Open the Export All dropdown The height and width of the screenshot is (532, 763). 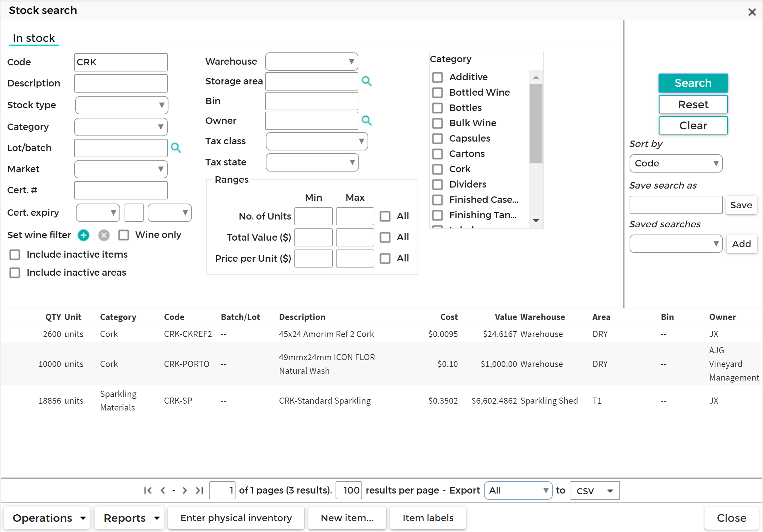[518, 490]
